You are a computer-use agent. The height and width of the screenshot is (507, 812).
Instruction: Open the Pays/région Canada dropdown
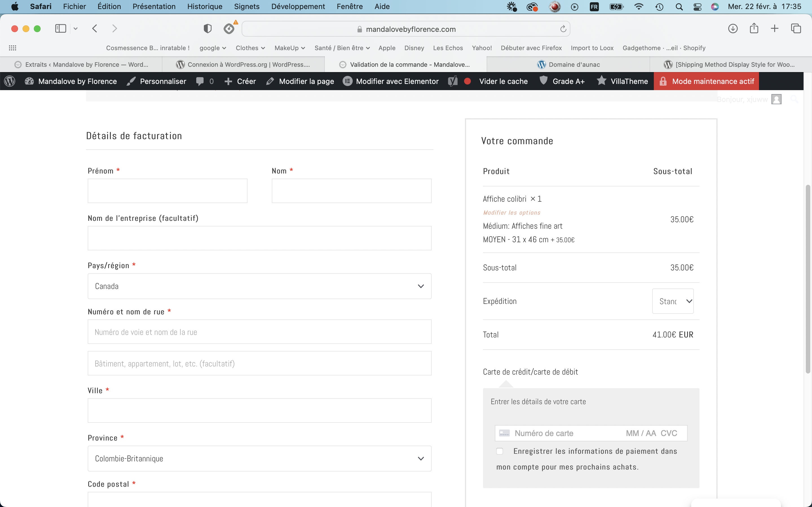259,286
